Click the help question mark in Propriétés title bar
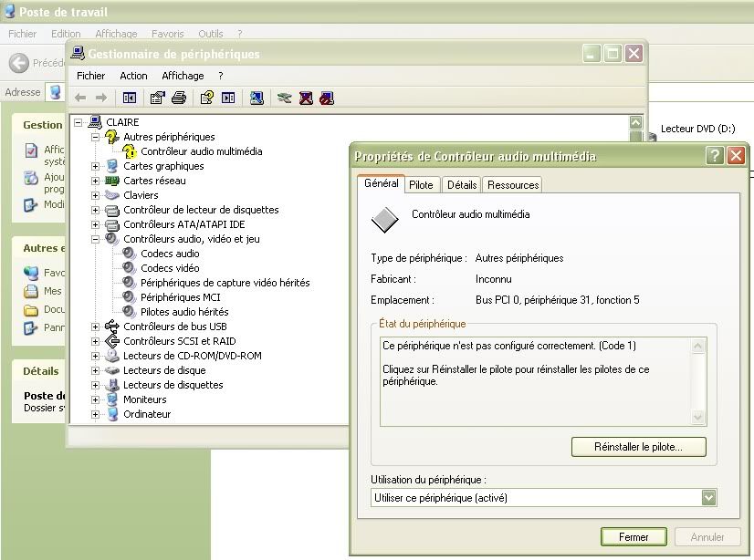754x560 pixels. coord(715,156)
